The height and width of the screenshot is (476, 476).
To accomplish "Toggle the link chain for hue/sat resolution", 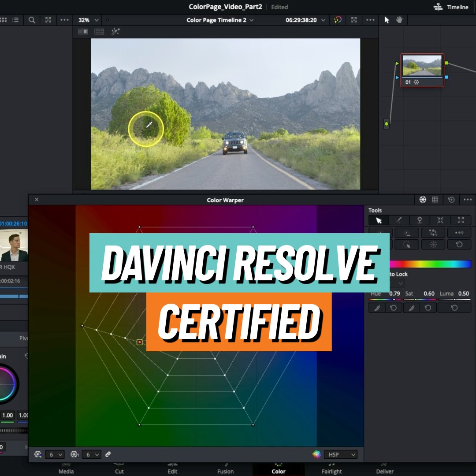I will pyautogui.click(x=108, y=454).
